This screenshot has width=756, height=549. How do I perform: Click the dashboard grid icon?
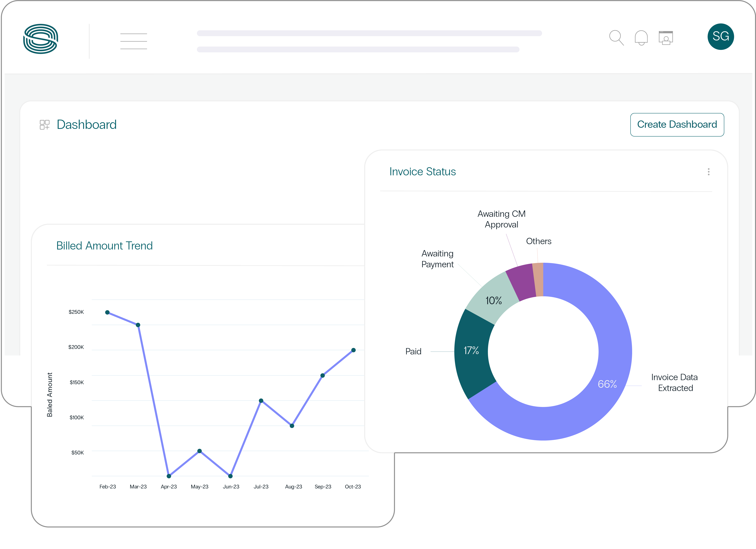[x=45, y=125]
